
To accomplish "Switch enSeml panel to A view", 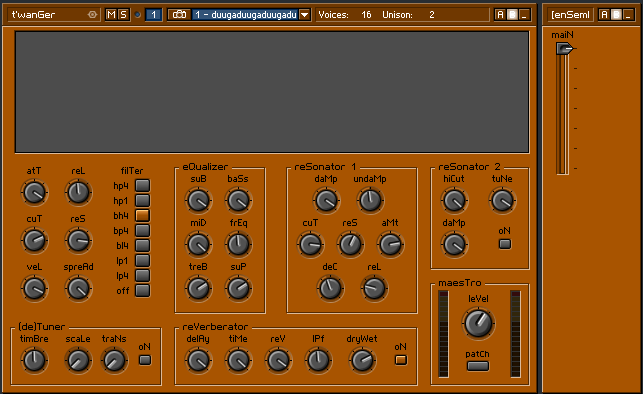I will click(604, 15).
